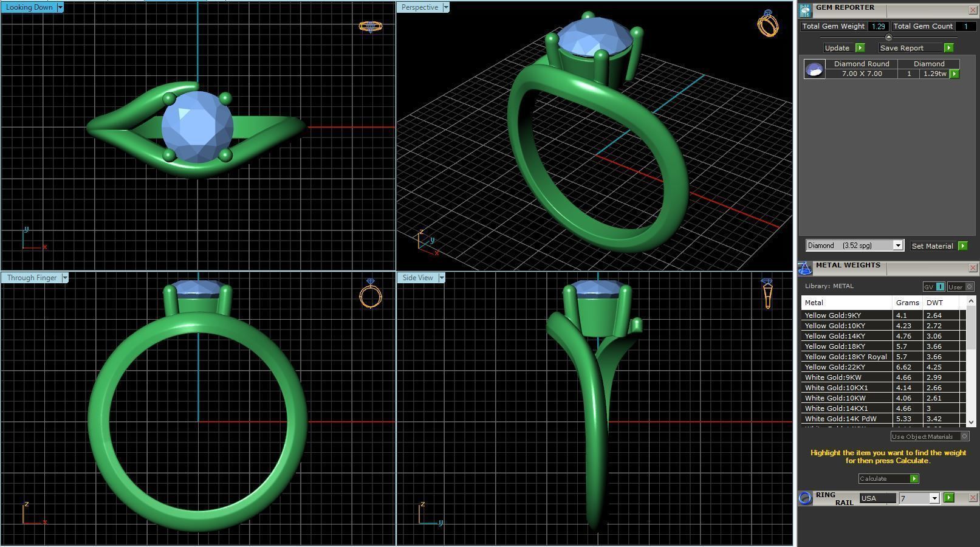
Task: Select the Yellow Gold:22KY row
Action: 883,367
